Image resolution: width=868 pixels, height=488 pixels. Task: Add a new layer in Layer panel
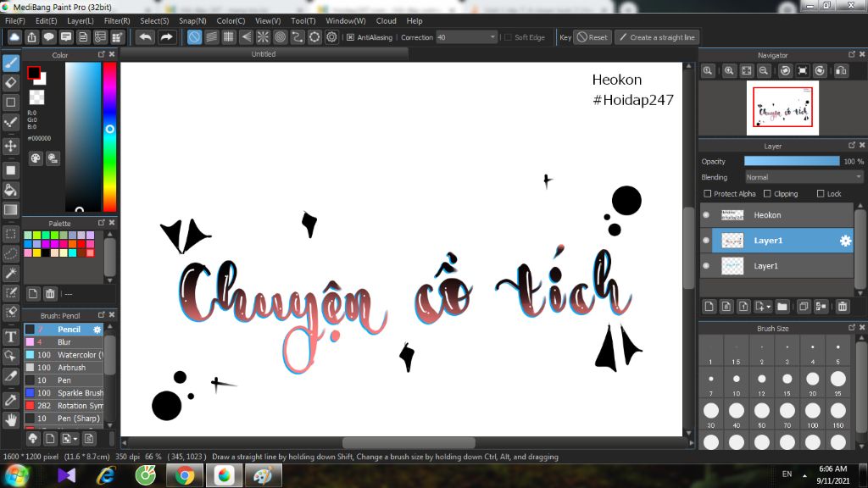(709, 307)
